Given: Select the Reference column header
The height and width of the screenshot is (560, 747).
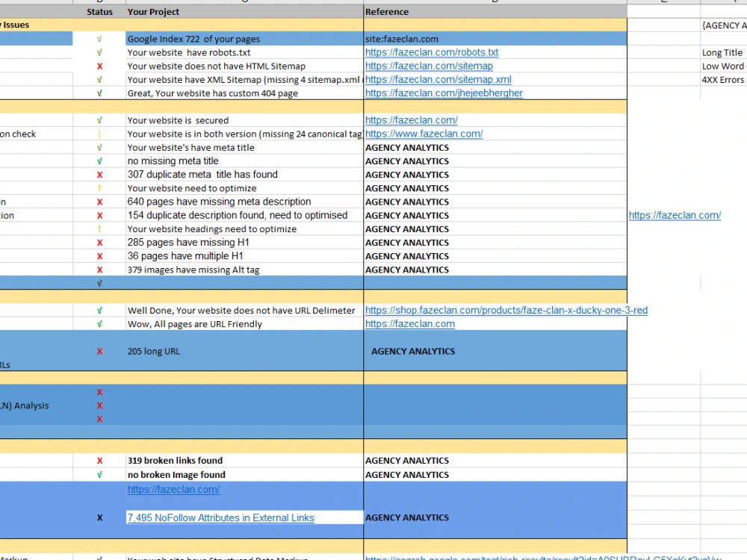Looking at the screenshot, I should click(x=495, y=12).
